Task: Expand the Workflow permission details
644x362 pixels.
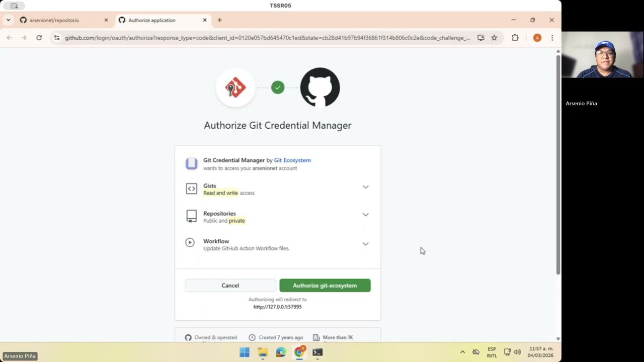Action: pyautogui.click(x=365, y=244)
